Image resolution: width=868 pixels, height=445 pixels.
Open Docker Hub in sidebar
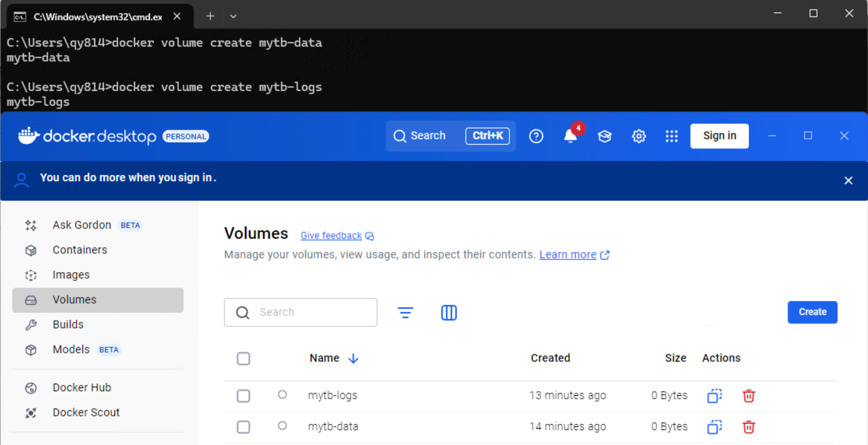point(98,388)
